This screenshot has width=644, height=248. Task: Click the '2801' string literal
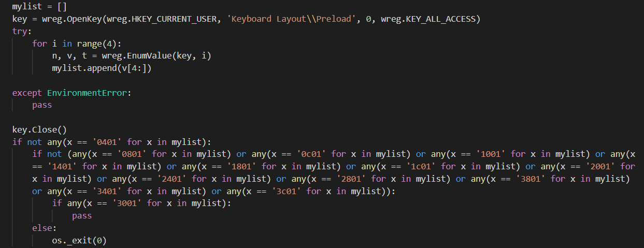(x=351, y=179)
